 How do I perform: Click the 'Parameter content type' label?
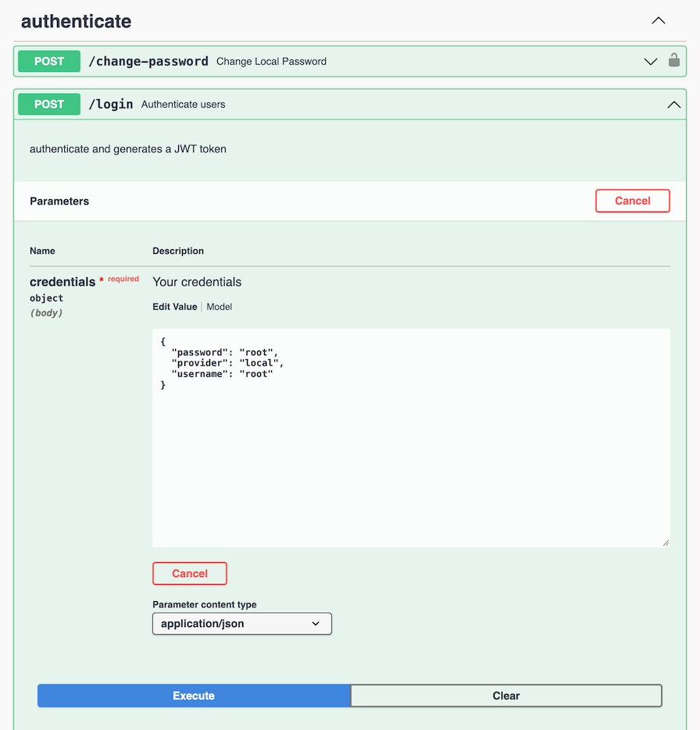[205, 604]
